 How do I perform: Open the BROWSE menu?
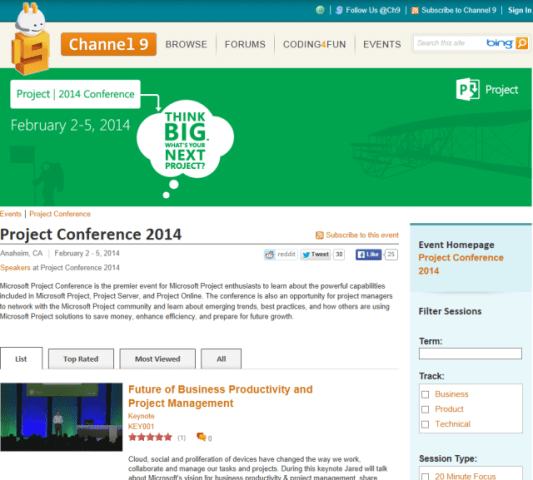[186, 45]
